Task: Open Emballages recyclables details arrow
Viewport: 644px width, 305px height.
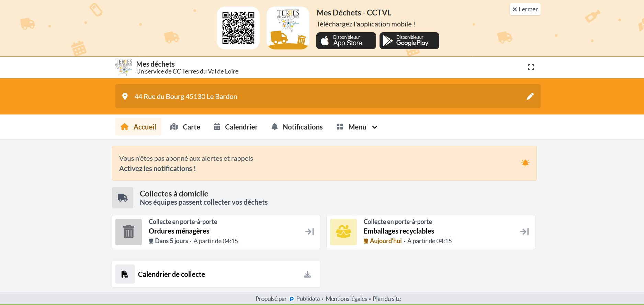Action: [x=524, y=232]
